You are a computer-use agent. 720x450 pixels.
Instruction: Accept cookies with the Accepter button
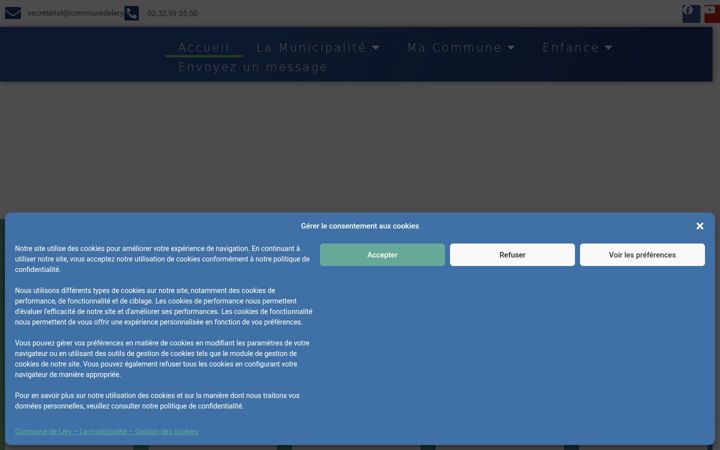point(382,255)
